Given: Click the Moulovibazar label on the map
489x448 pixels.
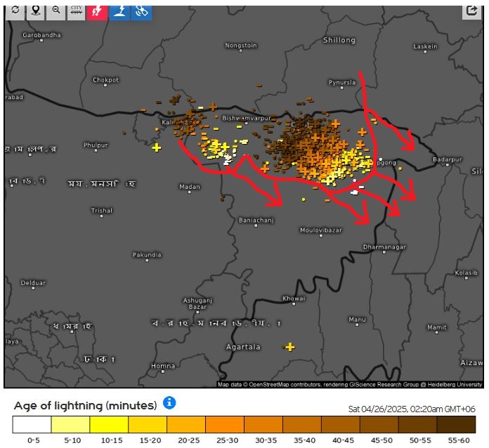Looking at the screenshot, I should [320, 230].
